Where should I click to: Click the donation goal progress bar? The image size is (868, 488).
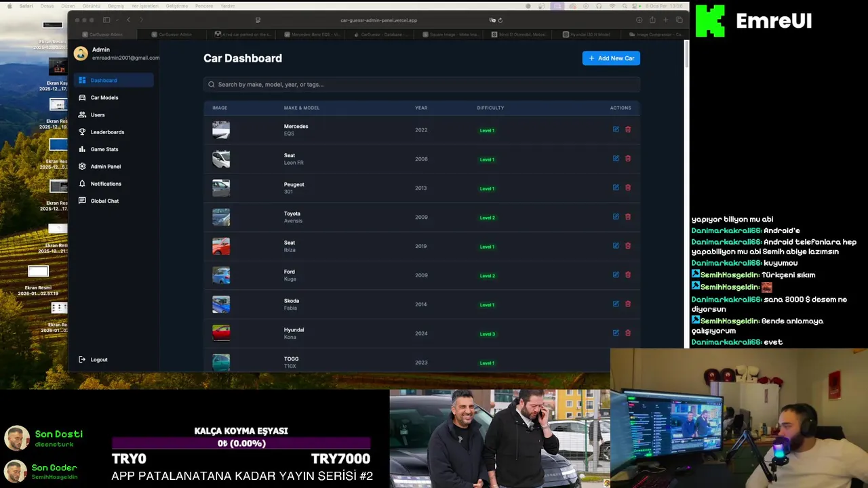(x=241, y=443)
